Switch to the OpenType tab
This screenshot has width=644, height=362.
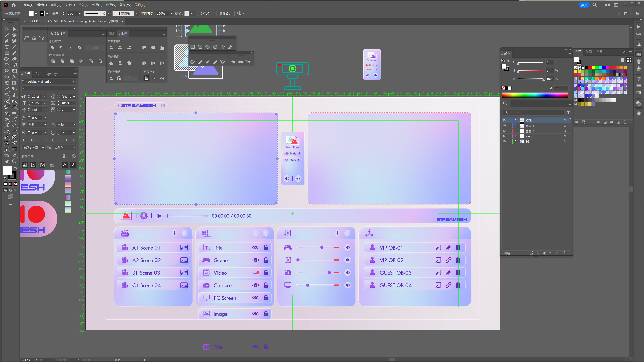[53, 74]
